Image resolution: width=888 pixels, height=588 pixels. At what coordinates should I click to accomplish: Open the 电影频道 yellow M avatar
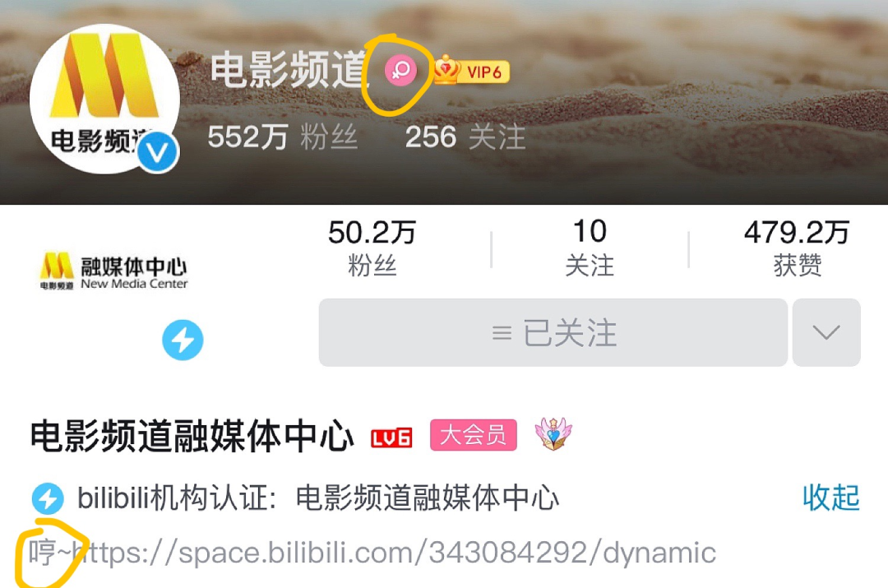click(104, 99)
